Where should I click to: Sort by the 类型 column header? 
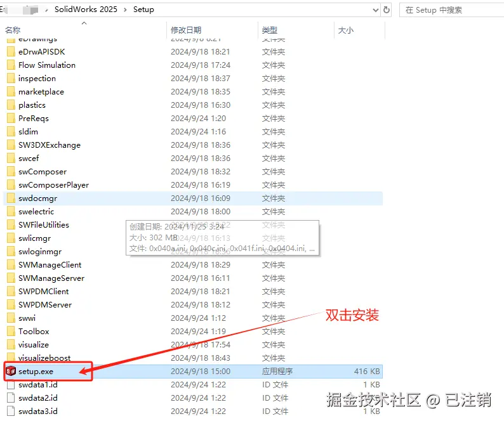tap(269, 30)
